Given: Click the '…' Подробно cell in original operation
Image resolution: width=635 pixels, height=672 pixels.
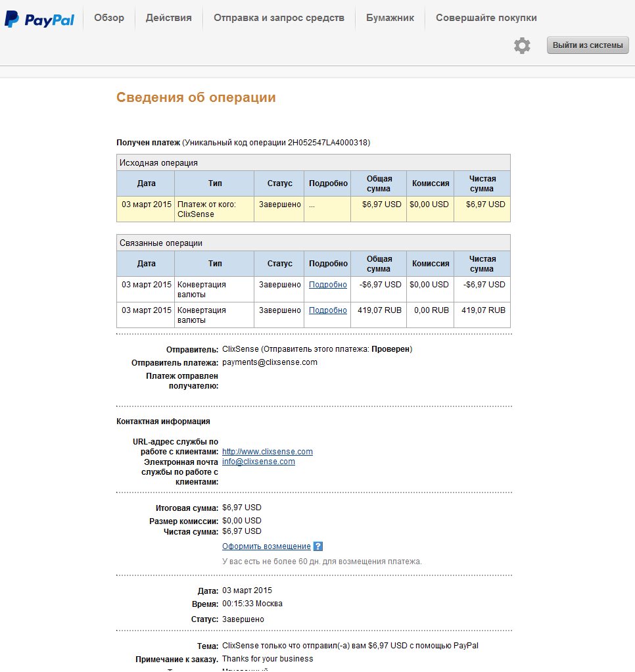Looking at the screenshot, I should tap(327, 209).
